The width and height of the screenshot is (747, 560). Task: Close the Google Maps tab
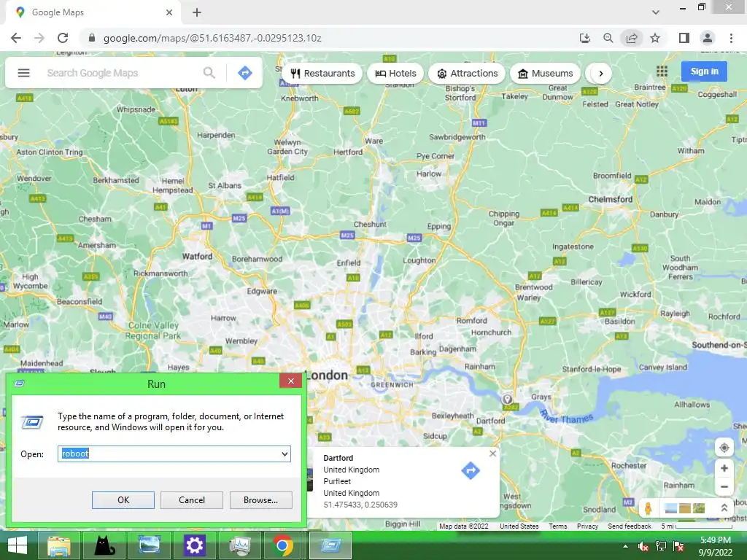click(169, 12)
